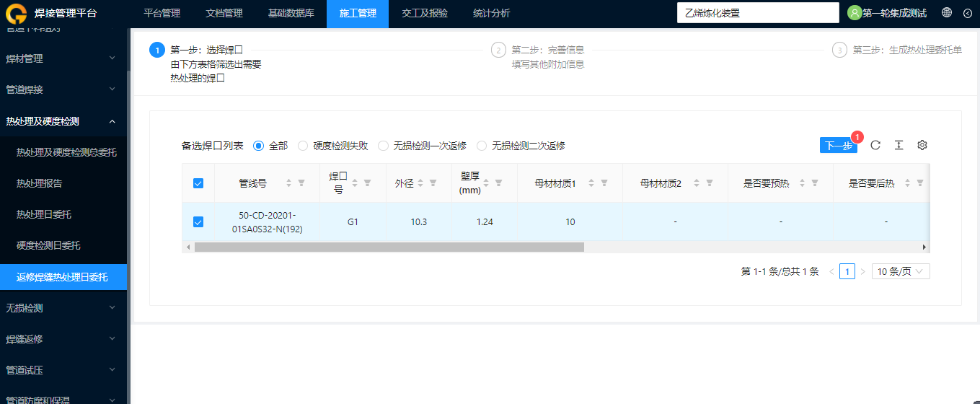Click the step 3 circle indicator
This screenshot has height=404, width=980.
click(x=839, y=50)
